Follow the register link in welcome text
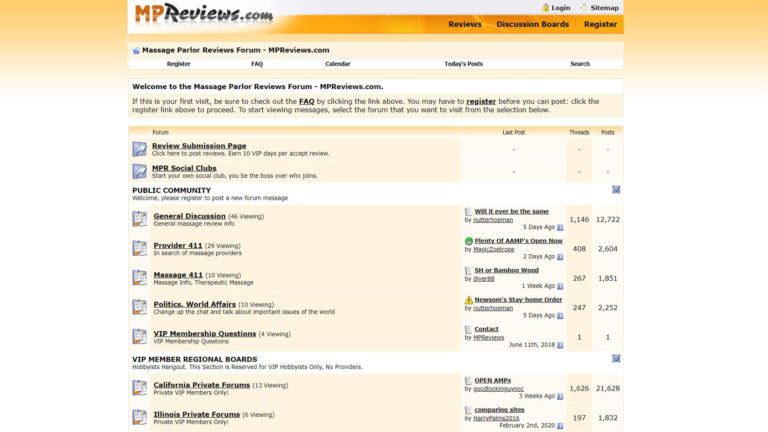768x432 pixels. (481, 101)
